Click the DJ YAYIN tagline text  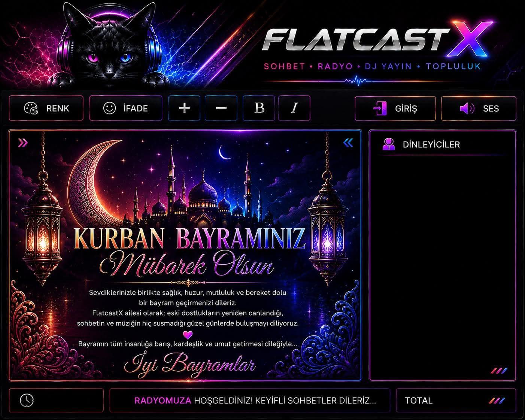[388, 67]
